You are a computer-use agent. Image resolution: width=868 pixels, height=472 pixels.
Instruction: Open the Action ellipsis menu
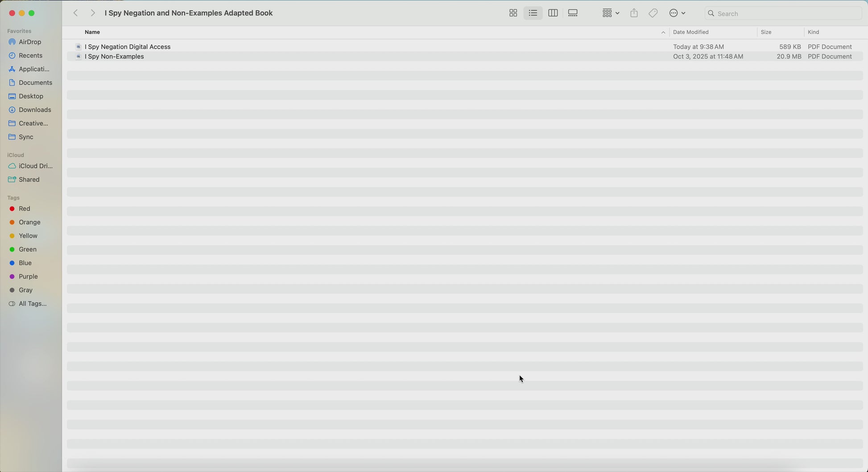click(x=677, y=13)
